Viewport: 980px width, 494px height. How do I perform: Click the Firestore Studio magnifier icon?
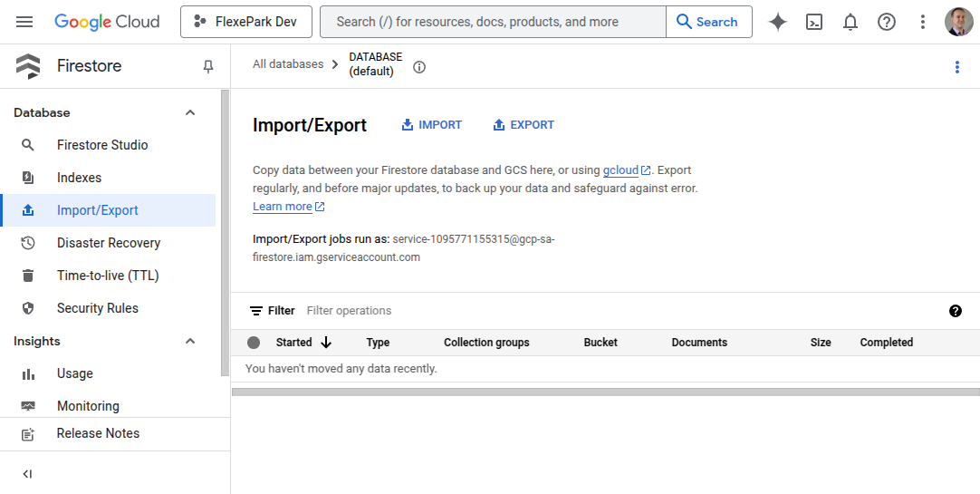pyautogui.click(x=27, y=145)
